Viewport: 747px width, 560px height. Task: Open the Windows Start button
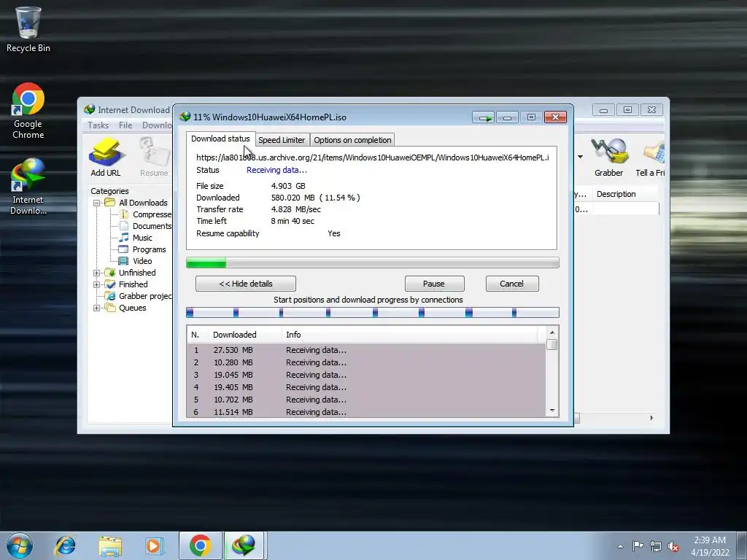pos(20,545)
